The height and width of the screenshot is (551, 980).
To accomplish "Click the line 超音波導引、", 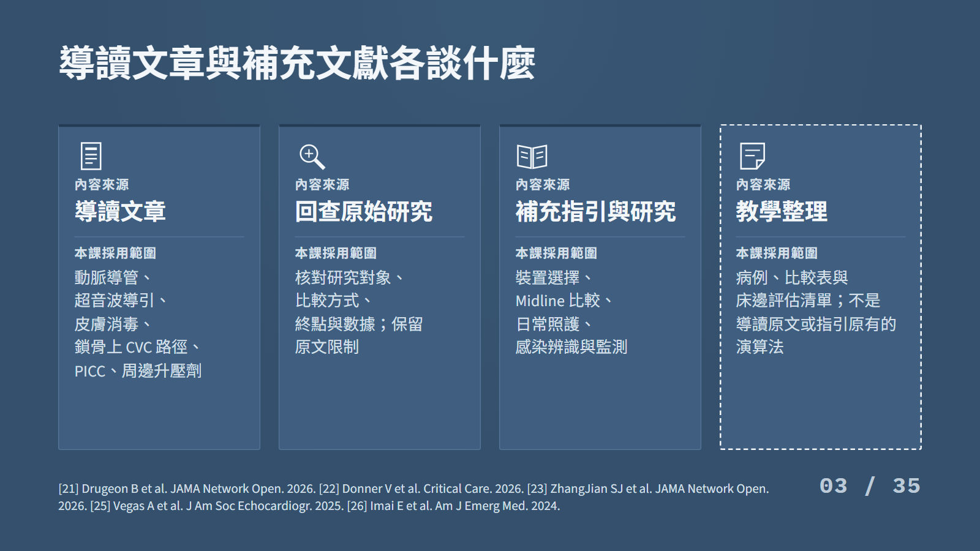I will click(x=121, y=301).
